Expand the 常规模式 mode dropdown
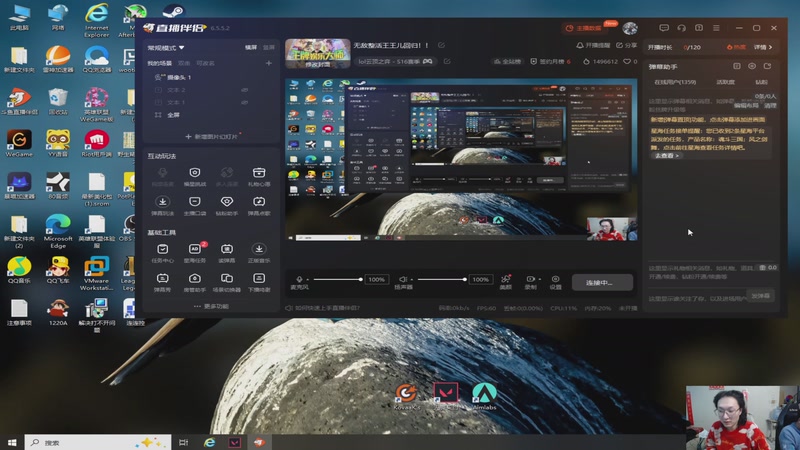 click(166, 48)
